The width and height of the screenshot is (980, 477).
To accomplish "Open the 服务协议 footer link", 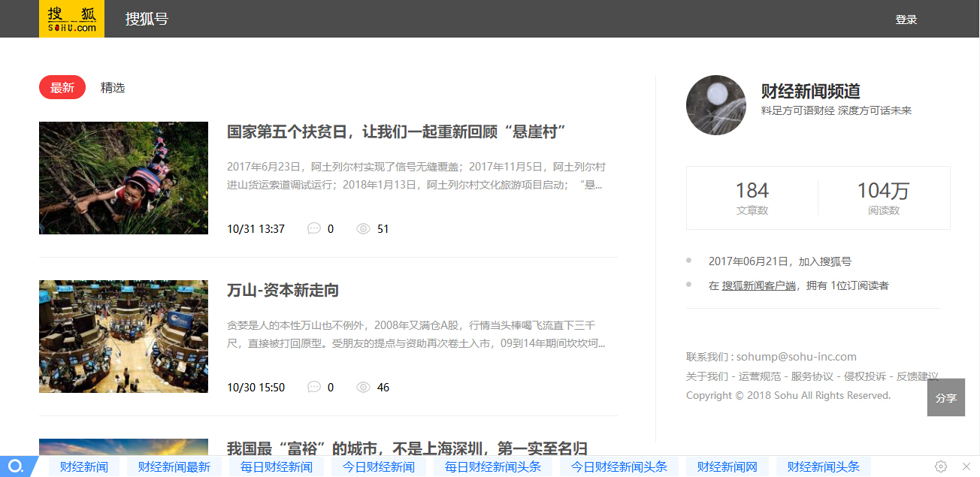I will pos(812,376).
